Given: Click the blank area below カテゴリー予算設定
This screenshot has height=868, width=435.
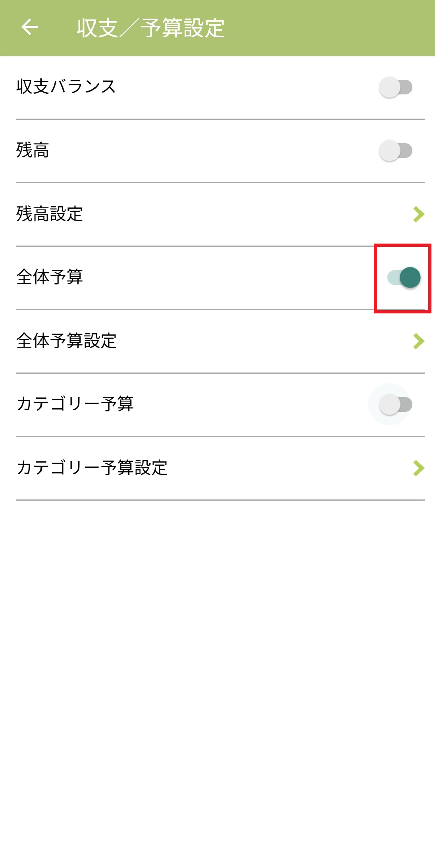Looking at the screenshot, I should pyautogui.click(x=217, y=674).
